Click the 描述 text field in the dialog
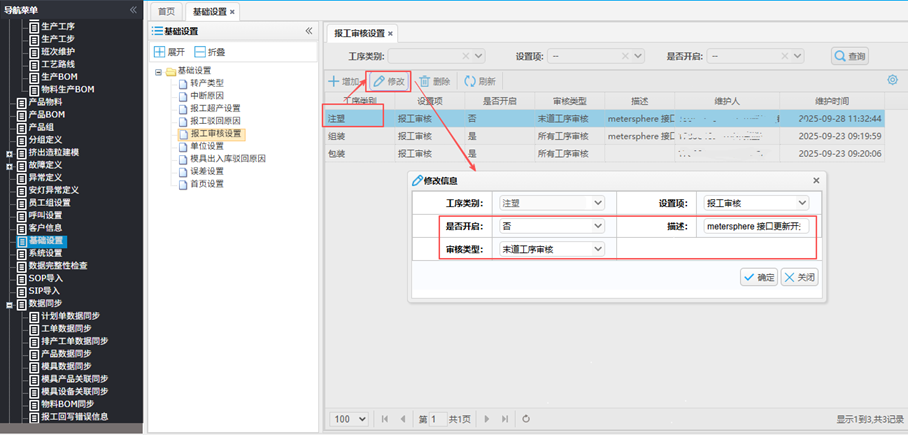The height and width of the screenshot is (435, 908). point(758,226)
